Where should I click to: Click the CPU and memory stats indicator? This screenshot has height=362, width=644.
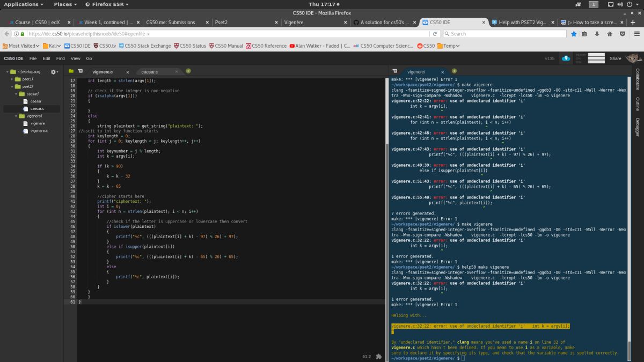click(590, 58)
